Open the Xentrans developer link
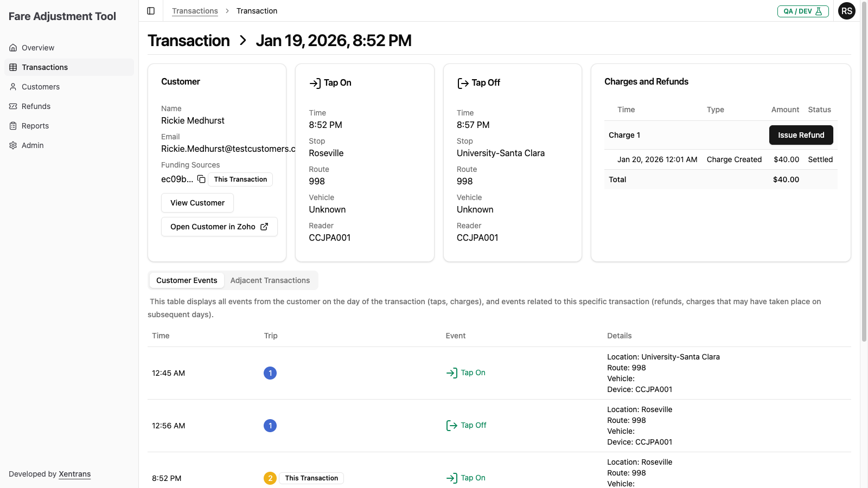The width and height of the screenshot is (868, 488). click(x=74, y=474)
